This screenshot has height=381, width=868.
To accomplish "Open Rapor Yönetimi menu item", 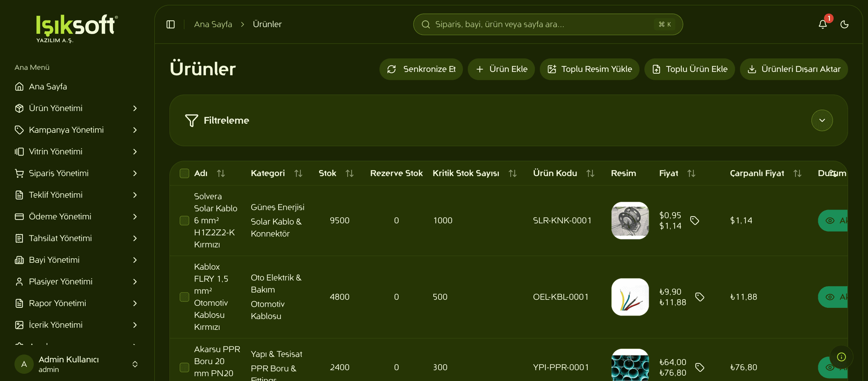I will point(77,303).
